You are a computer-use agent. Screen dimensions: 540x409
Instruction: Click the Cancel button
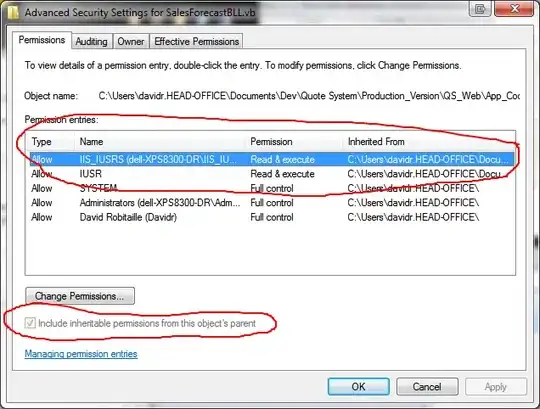(427, 387)
